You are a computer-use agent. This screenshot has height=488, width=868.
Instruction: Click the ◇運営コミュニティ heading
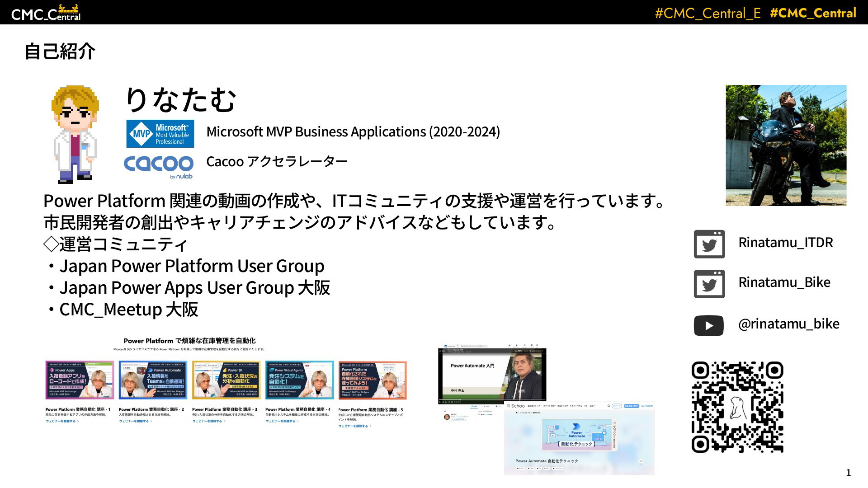[116, 244]
